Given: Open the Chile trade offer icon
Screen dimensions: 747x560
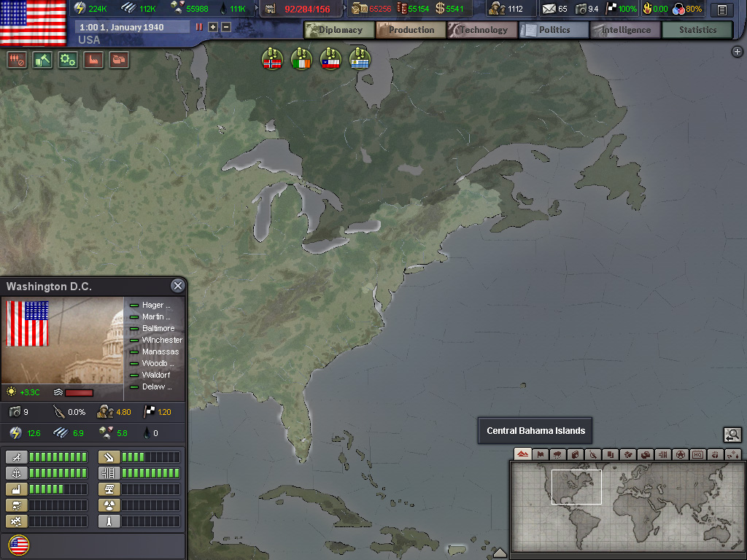Looking at the screenshot, I should pos(330,59).
